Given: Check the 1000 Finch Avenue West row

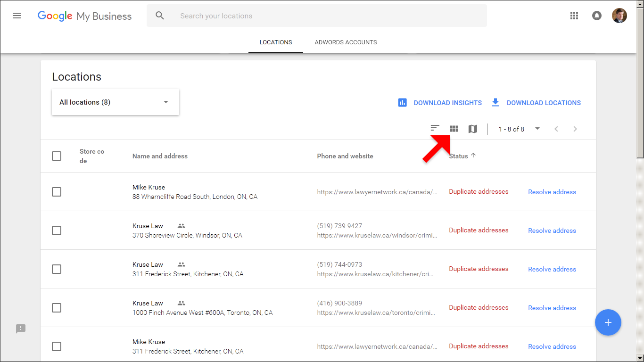Looking at the screenshot, I should (57, 308).
